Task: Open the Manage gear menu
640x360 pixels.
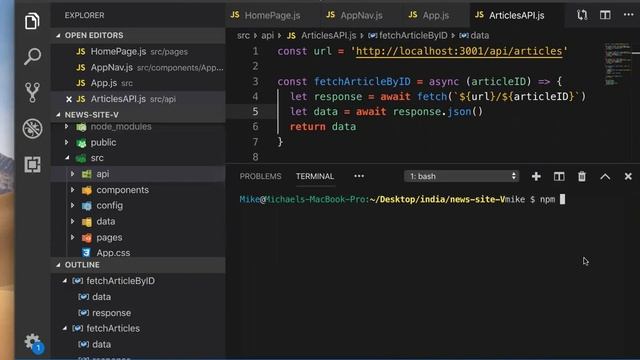Action: pyautogui.click(x=32, y=342)
